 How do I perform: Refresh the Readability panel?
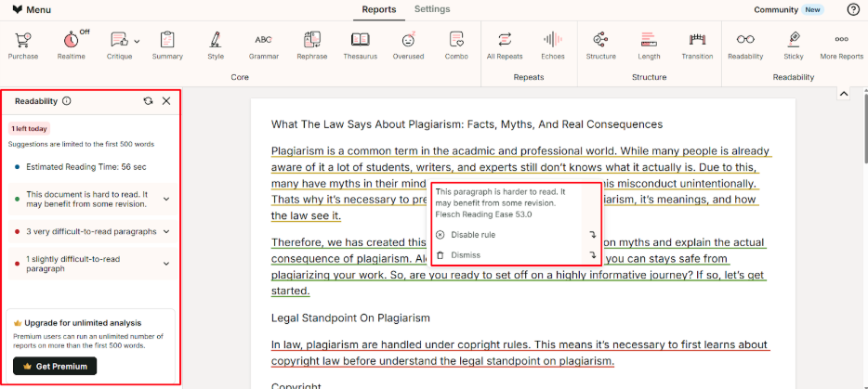[x=148, y=101]
